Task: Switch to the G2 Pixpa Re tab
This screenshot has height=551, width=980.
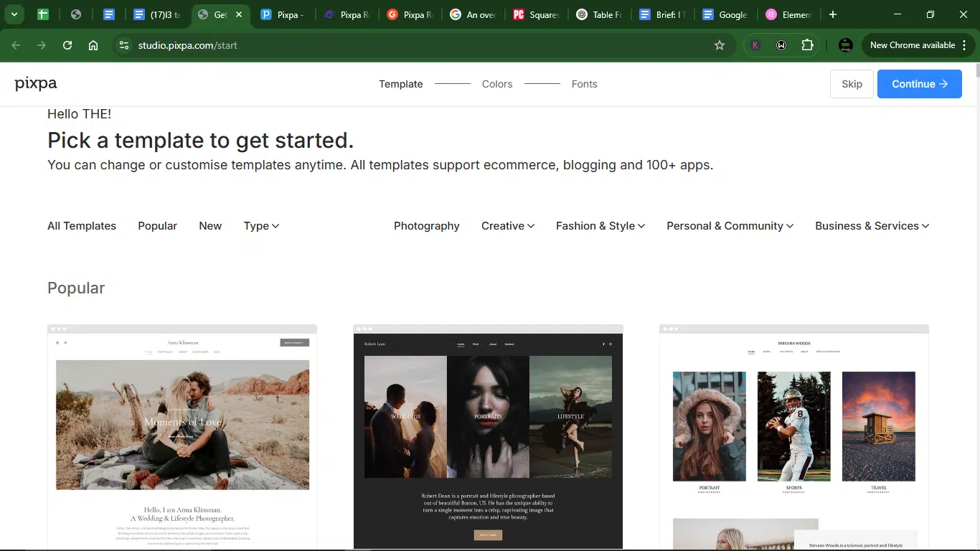Action: coord(409,14)
